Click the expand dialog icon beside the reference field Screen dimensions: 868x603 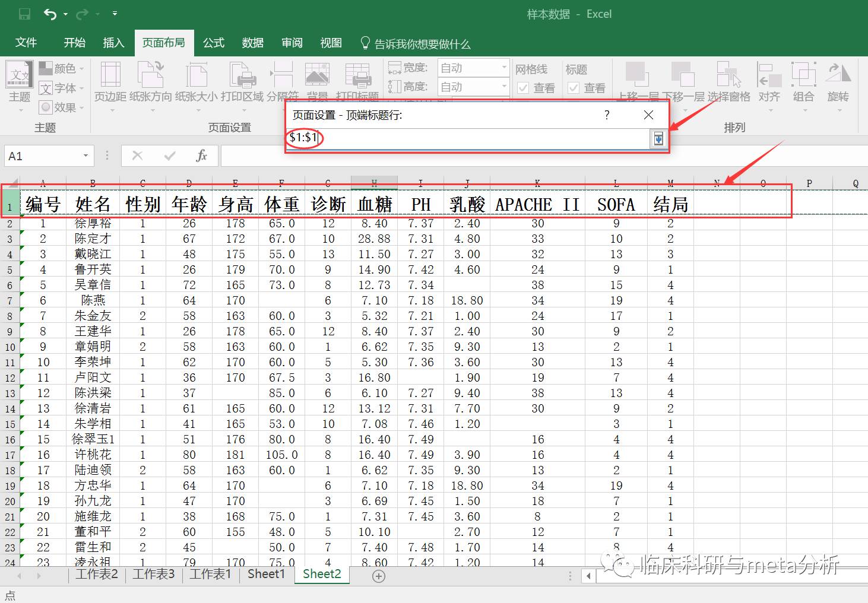pos(658,138)
